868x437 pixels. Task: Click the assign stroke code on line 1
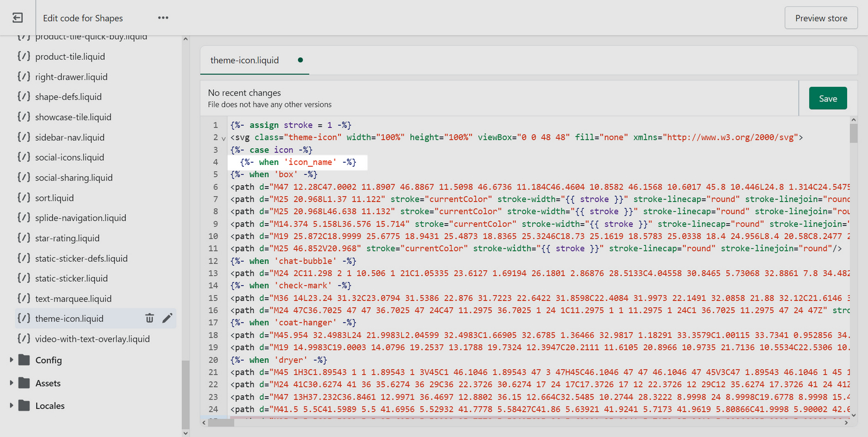point(290,125)
